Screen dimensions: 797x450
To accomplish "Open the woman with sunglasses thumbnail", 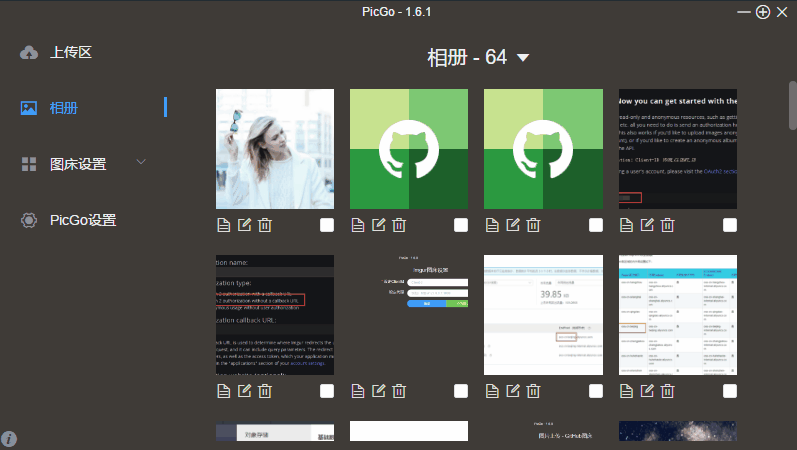I will point(275,149).
